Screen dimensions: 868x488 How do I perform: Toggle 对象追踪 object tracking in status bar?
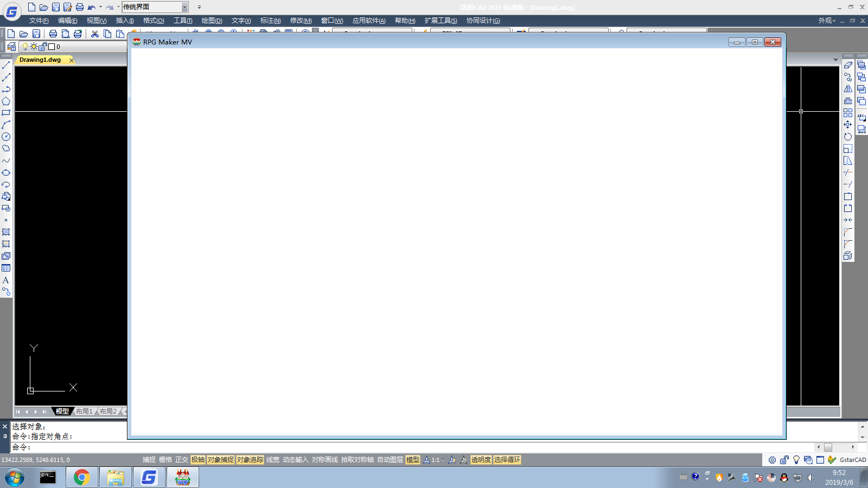pos(250,460)
